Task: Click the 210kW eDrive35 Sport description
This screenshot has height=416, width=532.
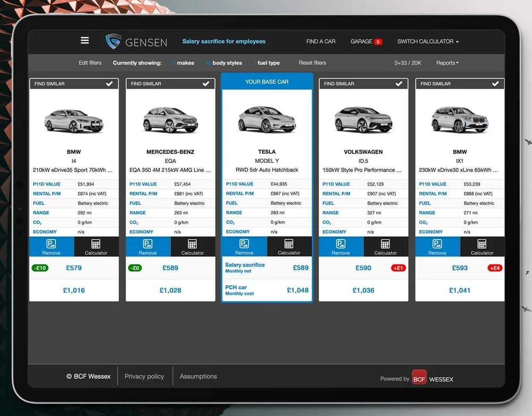Action: tap(72, 170)
